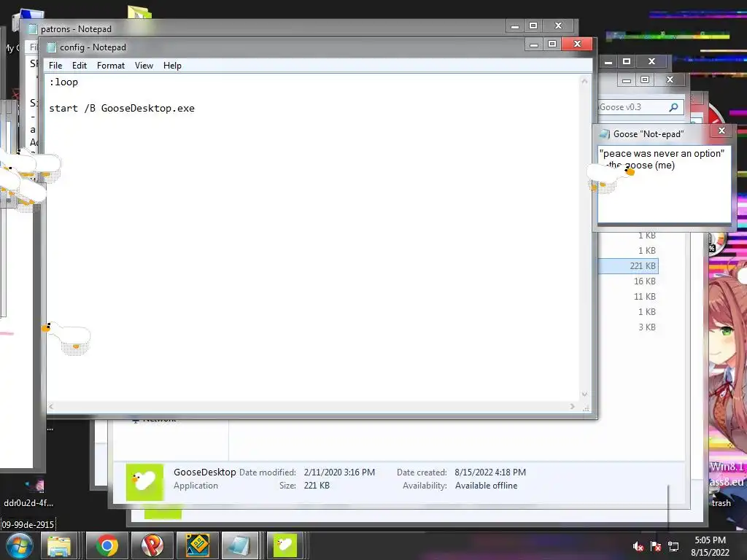Minimize the patrons Notepad window
The width and height of the screenshot is (747, 560).
tap(514, 26)
